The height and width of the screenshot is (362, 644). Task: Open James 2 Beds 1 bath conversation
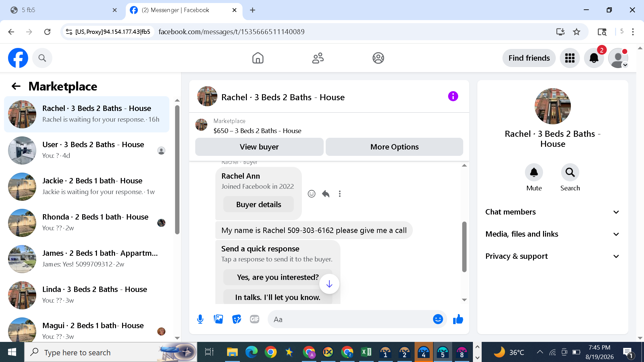tap(87, 259)
